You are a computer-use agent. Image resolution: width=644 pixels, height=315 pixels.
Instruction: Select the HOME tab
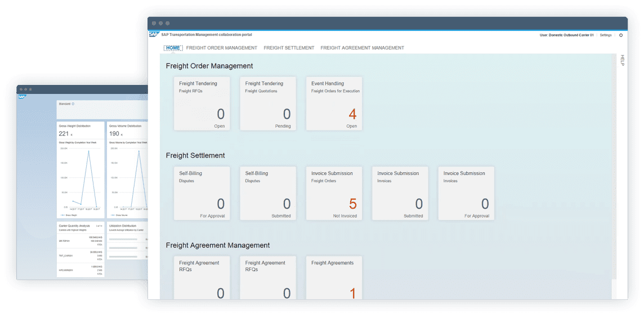[173, 48]
